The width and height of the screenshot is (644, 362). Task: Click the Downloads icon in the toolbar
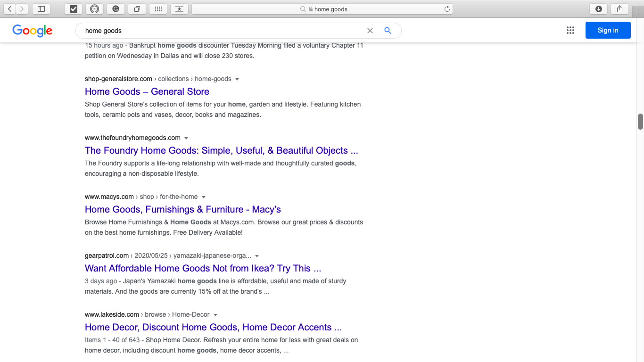(598, 8)
